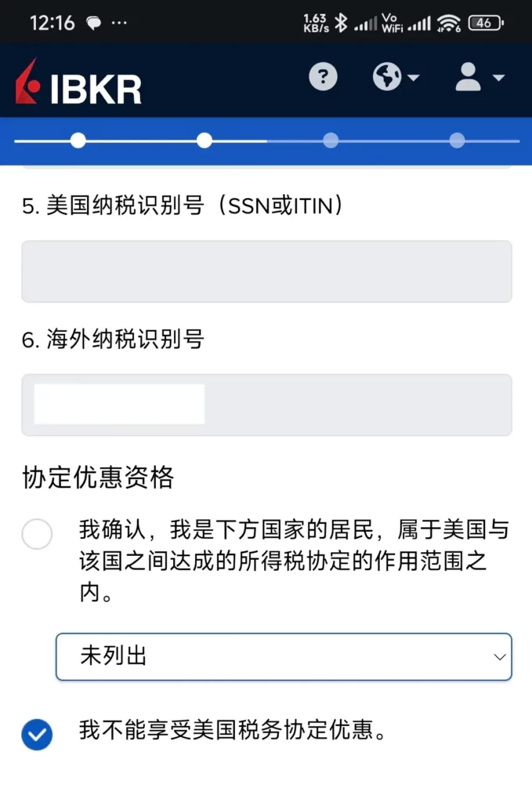Image resolution: width=532 pixels, height=803 pixels.
Task: Tap the chat bubble notification icon
Action: tap(93, 23)
